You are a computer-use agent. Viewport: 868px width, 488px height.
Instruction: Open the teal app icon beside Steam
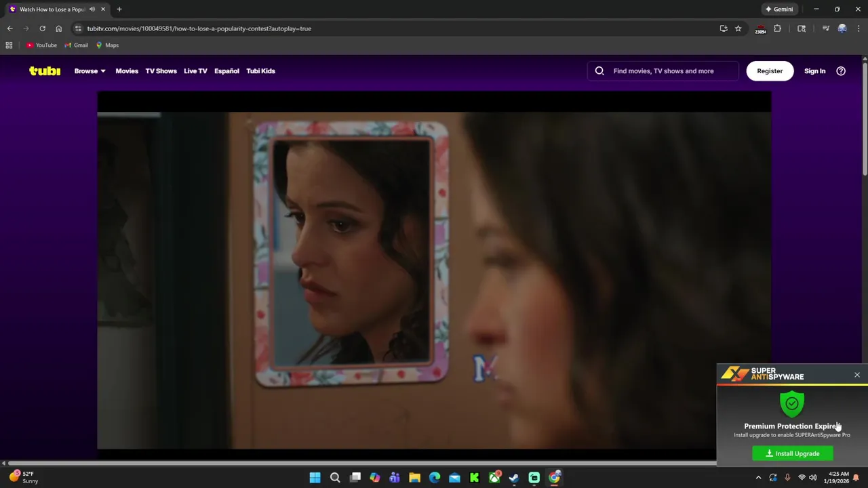point(534,478)
